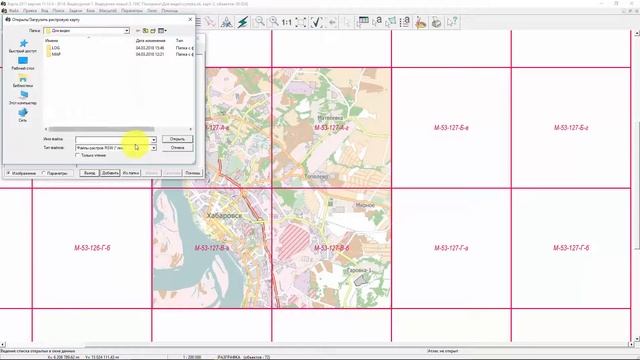Screen dimensions: 640x360
Task: Select the LOG folder
Action: click(53, 48)
